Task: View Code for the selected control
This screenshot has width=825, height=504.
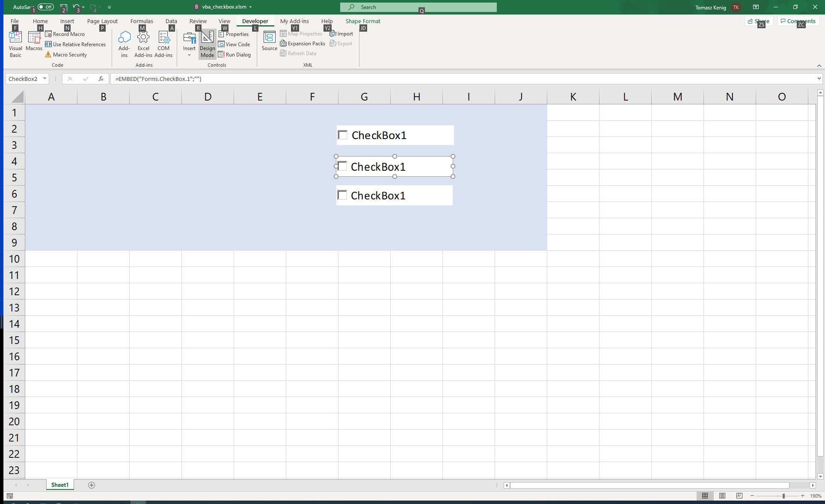Action: 234,44
